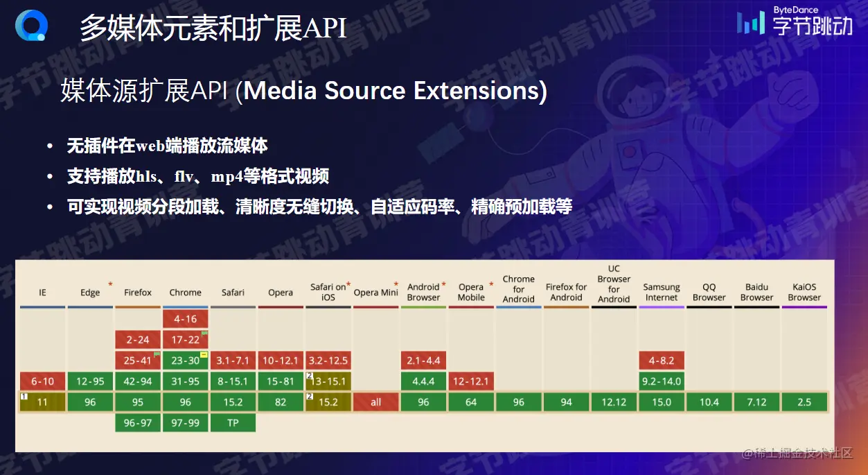Select the IE column header

42,293
